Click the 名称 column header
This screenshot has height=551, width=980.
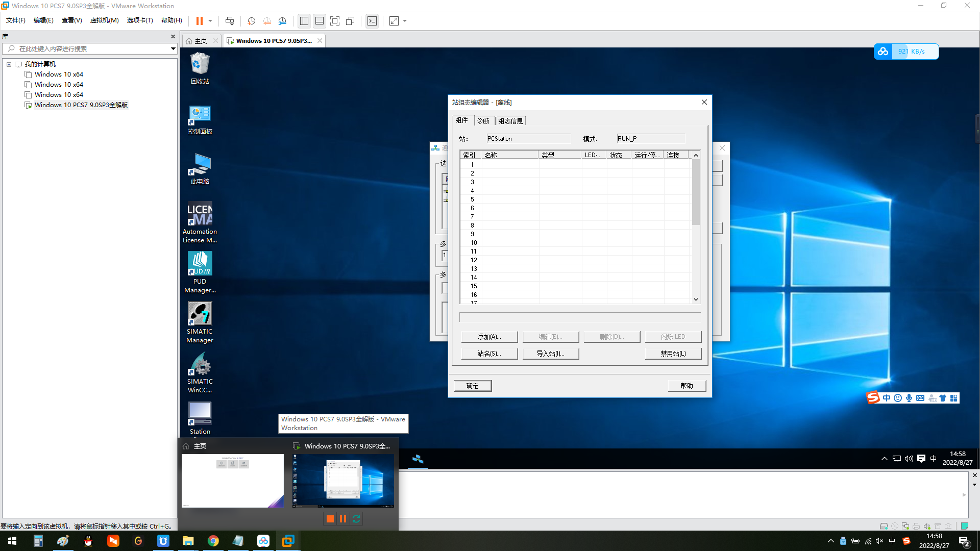click(509, 155)
